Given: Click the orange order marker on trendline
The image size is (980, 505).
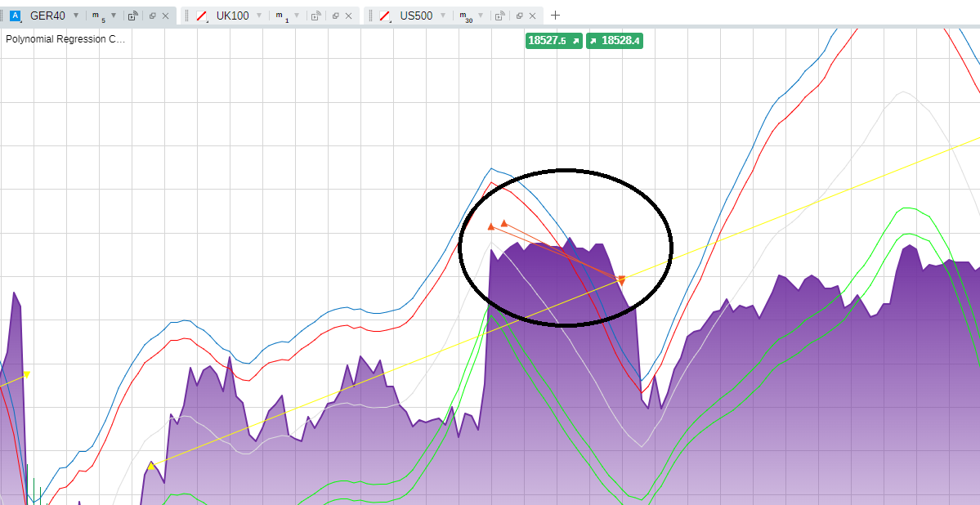Looking at the screenshot, I should 622,280.
